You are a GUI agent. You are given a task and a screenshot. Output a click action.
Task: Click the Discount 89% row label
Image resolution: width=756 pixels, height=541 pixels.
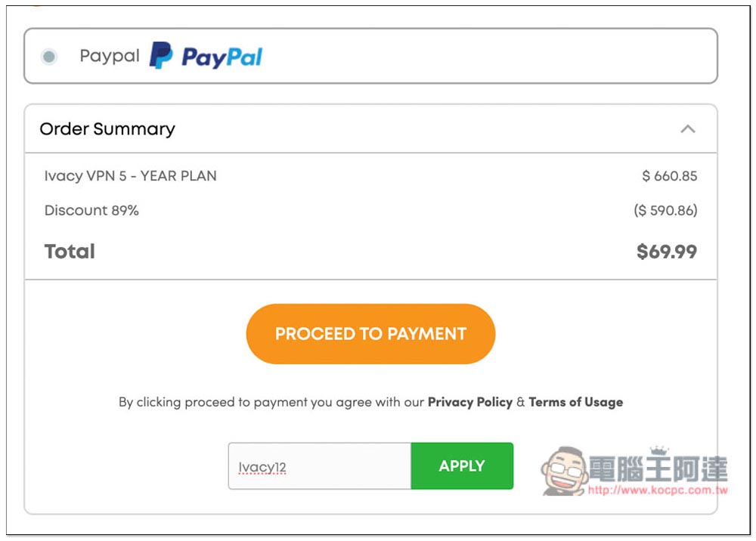click(91, 211)
